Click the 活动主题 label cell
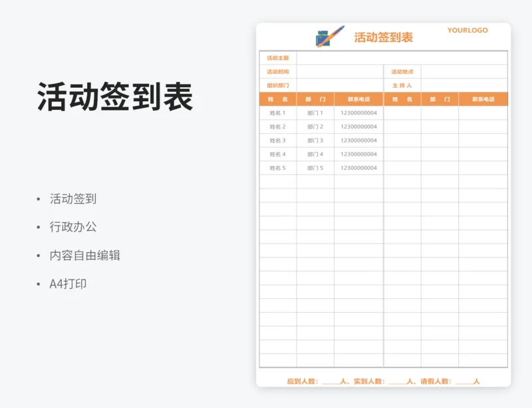Viewport: 532px width, 408px height. click(278, 58)
